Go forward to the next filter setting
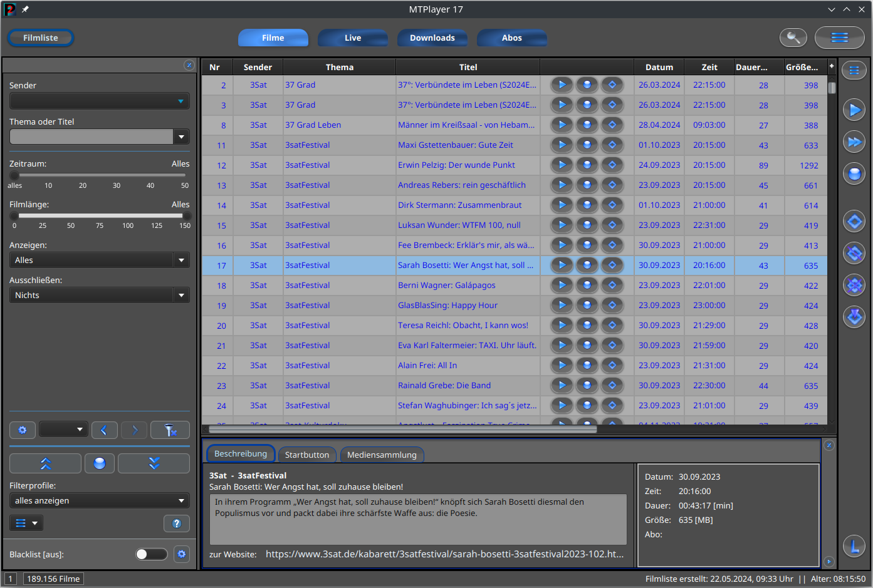Viewport: 873px width, 588px height. [134, 430]
